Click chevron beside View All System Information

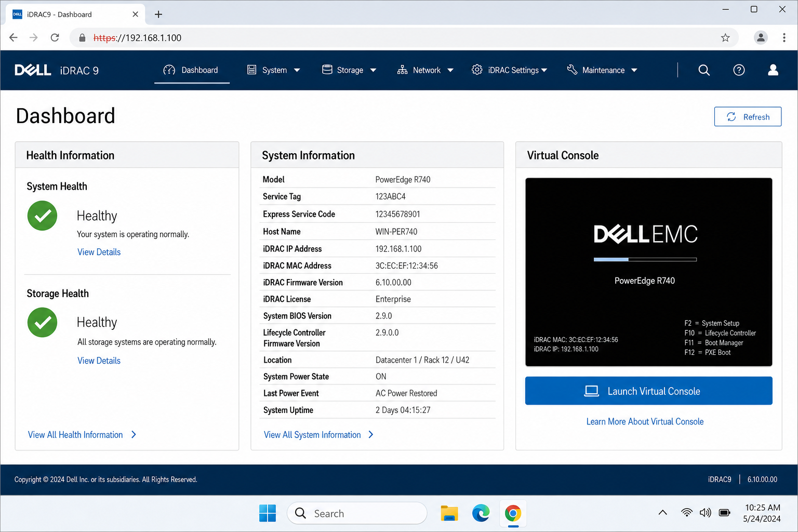click(371, 435)
